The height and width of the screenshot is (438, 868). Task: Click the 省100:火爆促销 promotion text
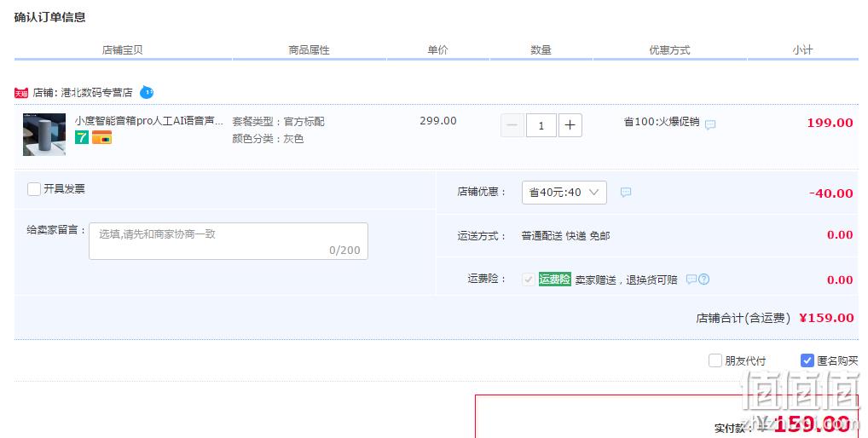[x=662, y=122]
